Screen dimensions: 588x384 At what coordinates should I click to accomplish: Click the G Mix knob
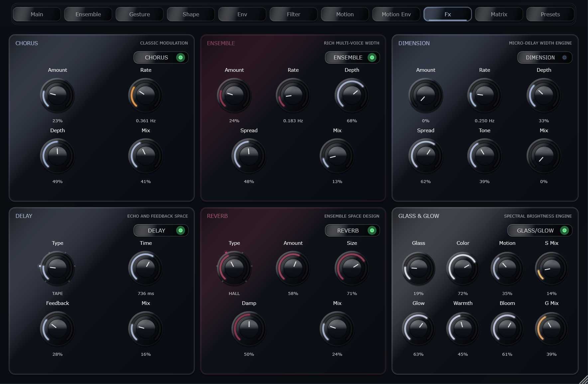click(551, 329)
